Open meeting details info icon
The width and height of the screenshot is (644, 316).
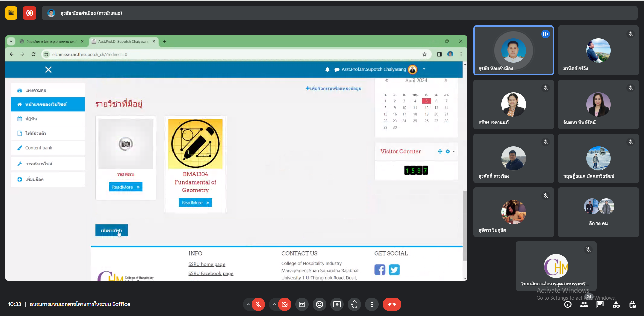point(568,304)
